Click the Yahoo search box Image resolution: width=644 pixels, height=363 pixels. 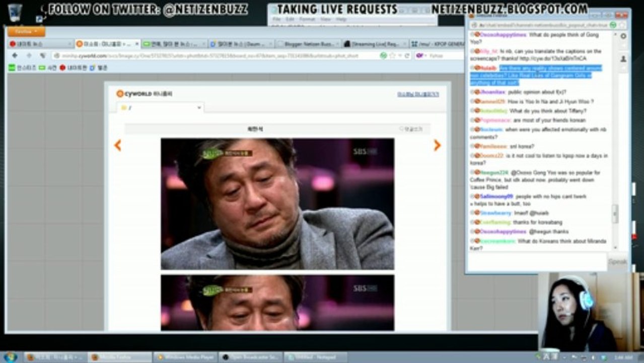tap(446, 55)
